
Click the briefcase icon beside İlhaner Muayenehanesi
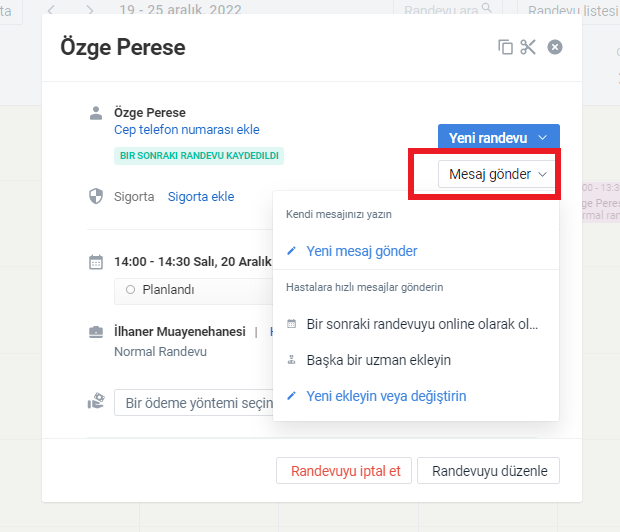pos(96,332)
